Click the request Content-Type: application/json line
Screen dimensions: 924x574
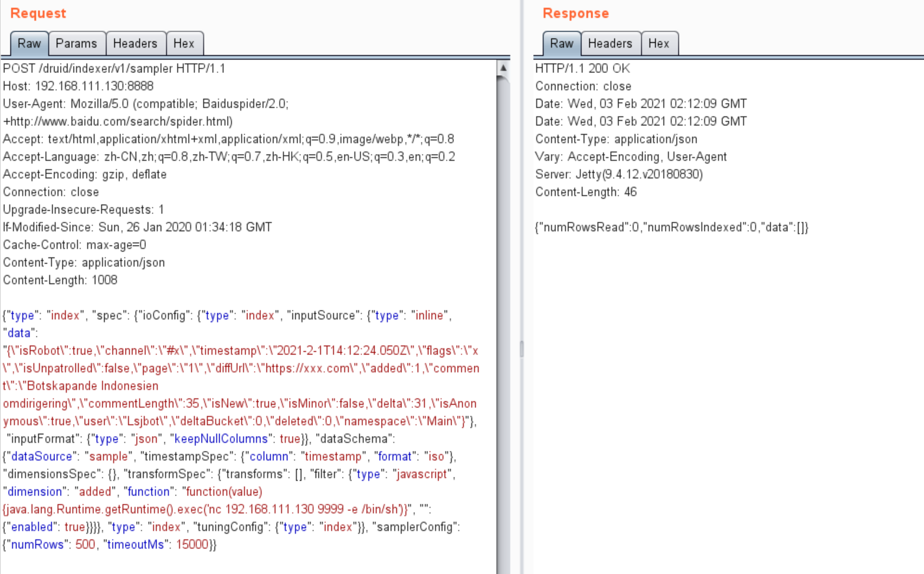click(84, 262)
